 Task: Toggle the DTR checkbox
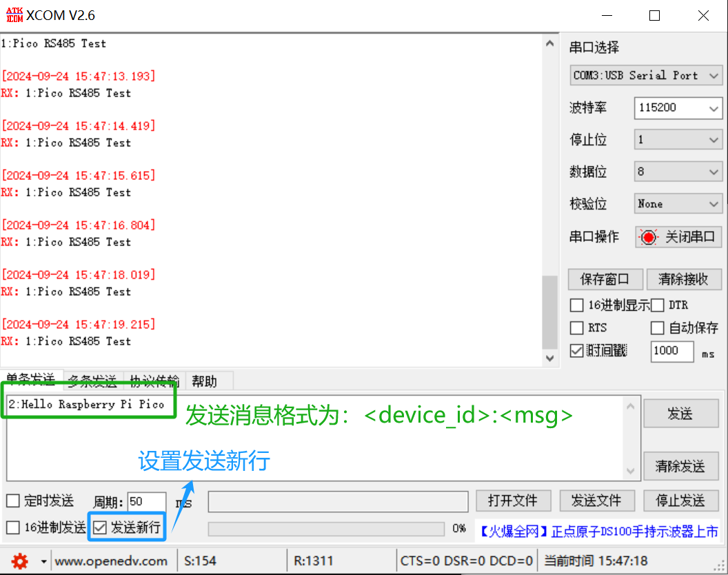click(x=658, y=305)
